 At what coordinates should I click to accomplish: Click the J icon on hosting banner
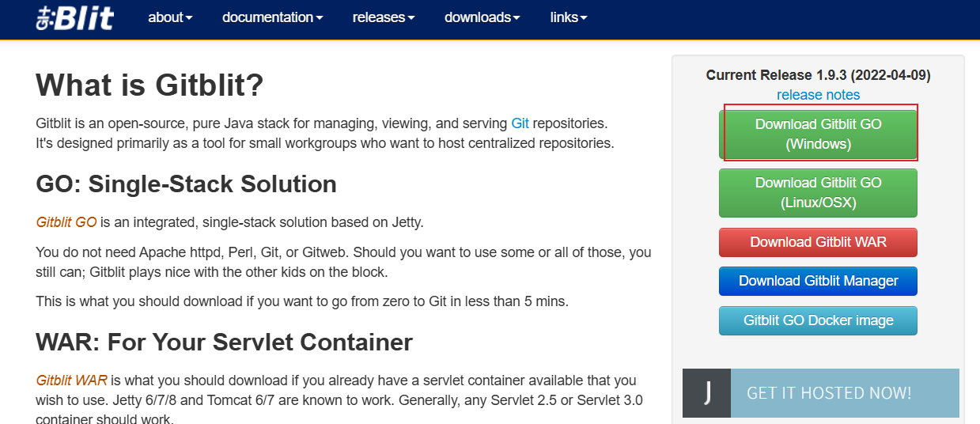(706, 393)
